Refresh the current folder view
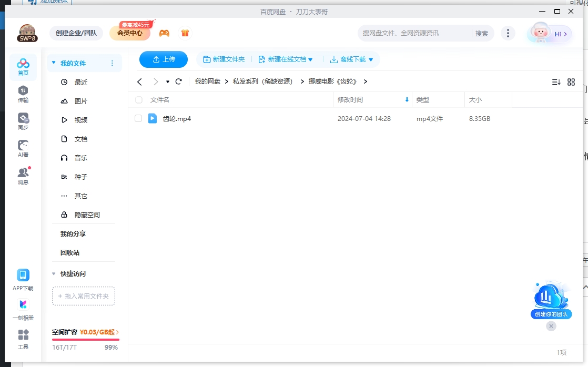The height and width of the screenshot is (367, 588). click(178, 81)
